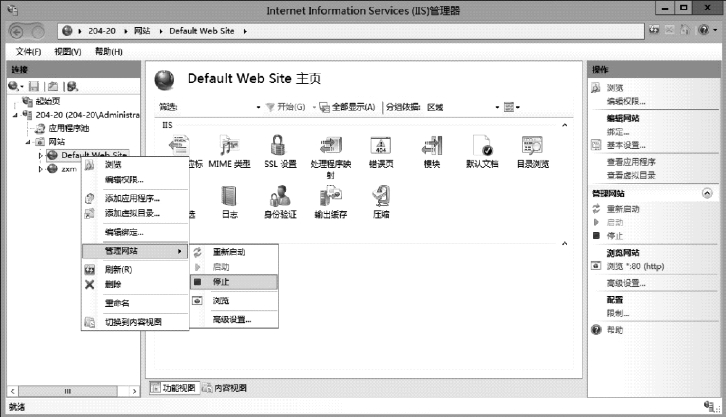Click the save icon in connections toolbar
This screenshot has height=417, width=726.
pos(34,86)
